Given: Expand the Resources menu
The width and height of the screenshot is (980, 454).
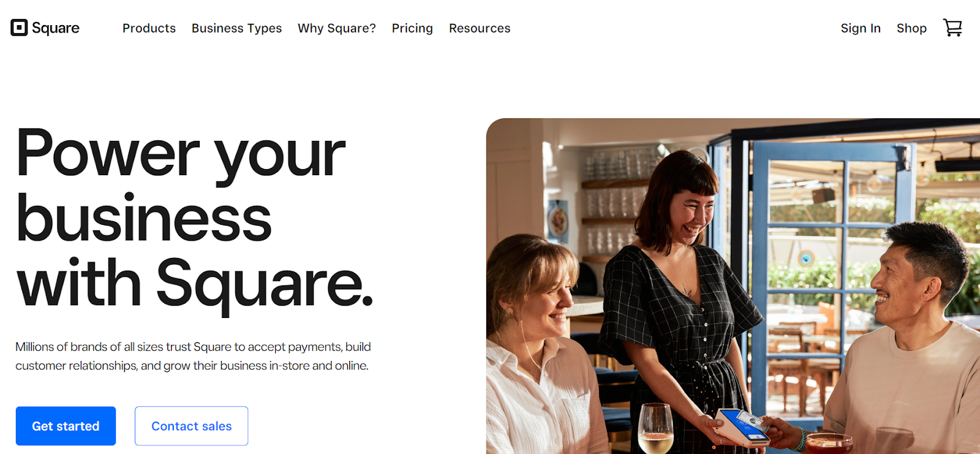Looking at the screenshot, I should 480,28.
